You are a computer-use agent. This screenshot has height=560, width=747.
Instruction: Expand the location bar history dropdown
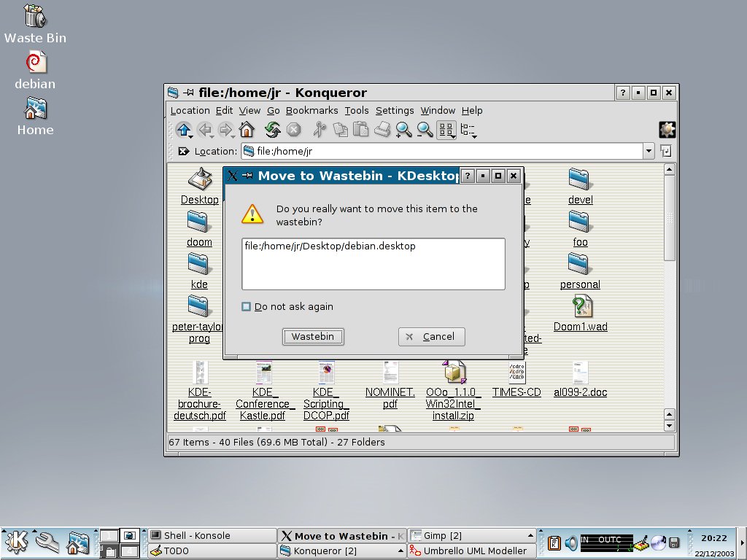click(649, 152)
